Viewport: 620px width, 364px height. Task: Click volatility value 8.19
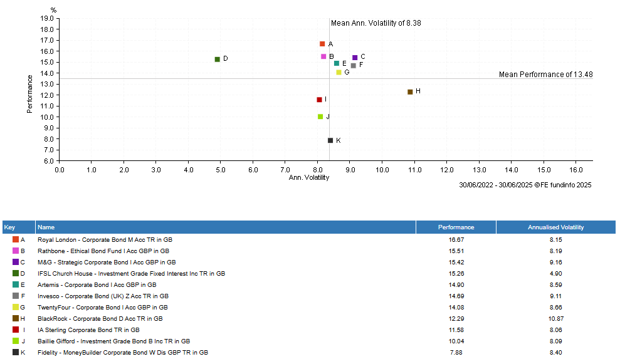pyautogui.click(x=555, y=251)
